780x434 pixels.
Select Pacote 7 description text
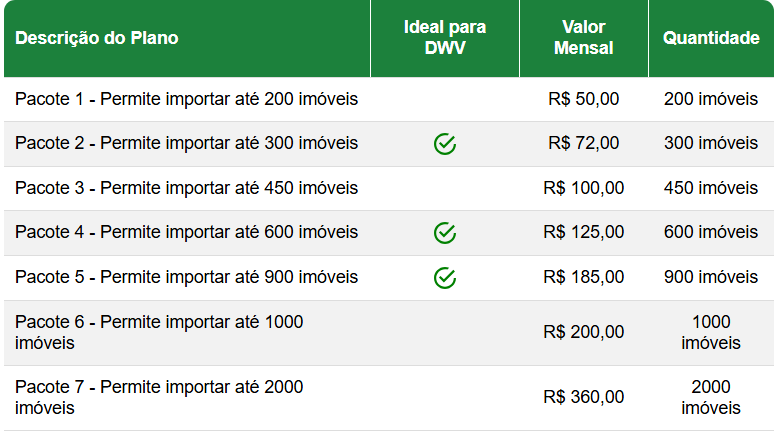pyautogui.click(x=159, y=397)
